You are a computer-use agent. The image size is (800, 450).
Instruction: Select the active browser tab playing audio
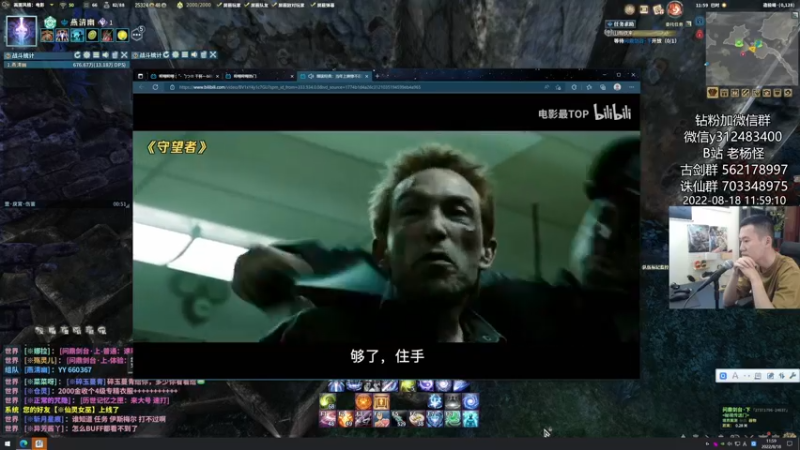click(x=334, y=76)
